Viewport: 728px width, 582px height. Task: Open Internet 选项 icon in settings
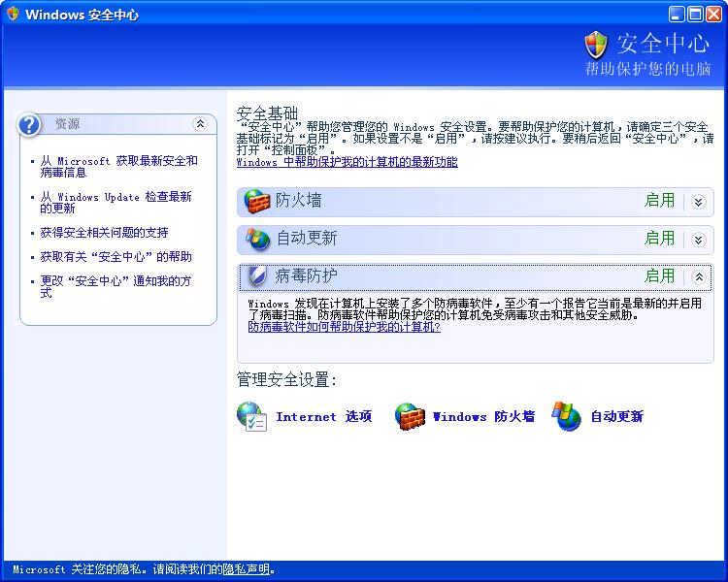pos(252,416)
